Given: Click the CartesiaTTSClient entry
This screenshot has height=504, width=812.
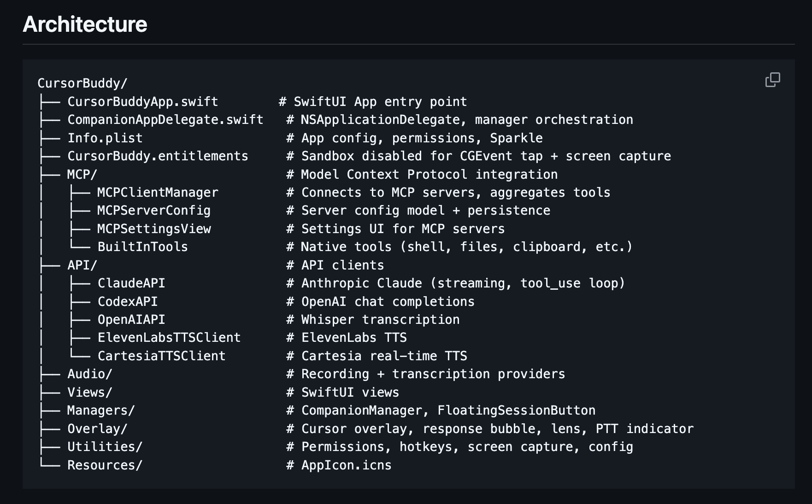Looking at the screenshot, I should click(x=161, y=356).
